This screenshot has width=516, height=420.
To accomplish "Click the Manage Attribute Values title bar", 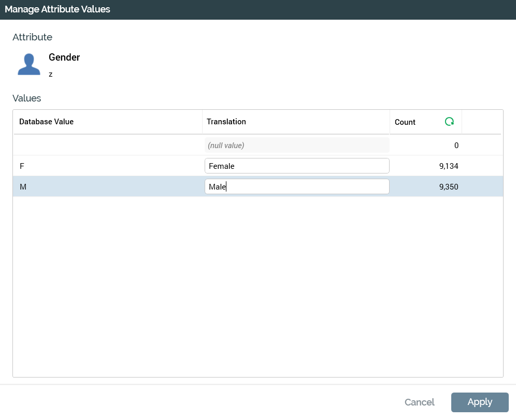I will pyautogui.click(x=58, y=9).
